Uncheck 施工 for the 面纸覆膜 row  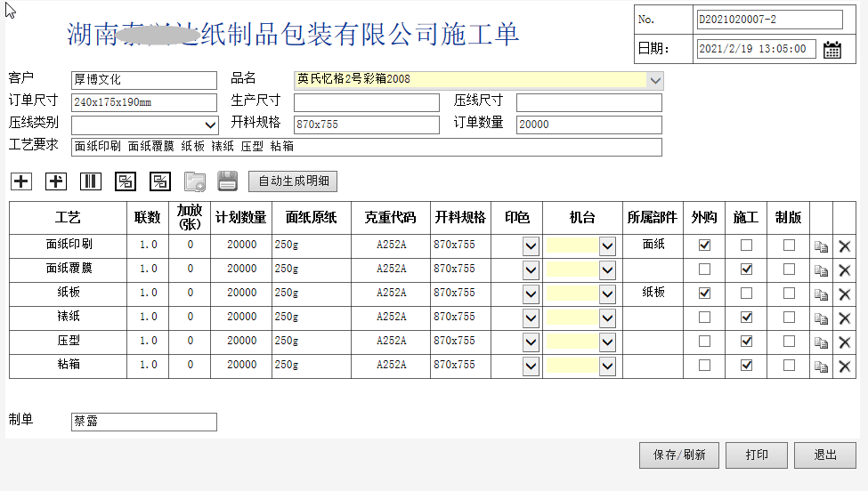747,269
